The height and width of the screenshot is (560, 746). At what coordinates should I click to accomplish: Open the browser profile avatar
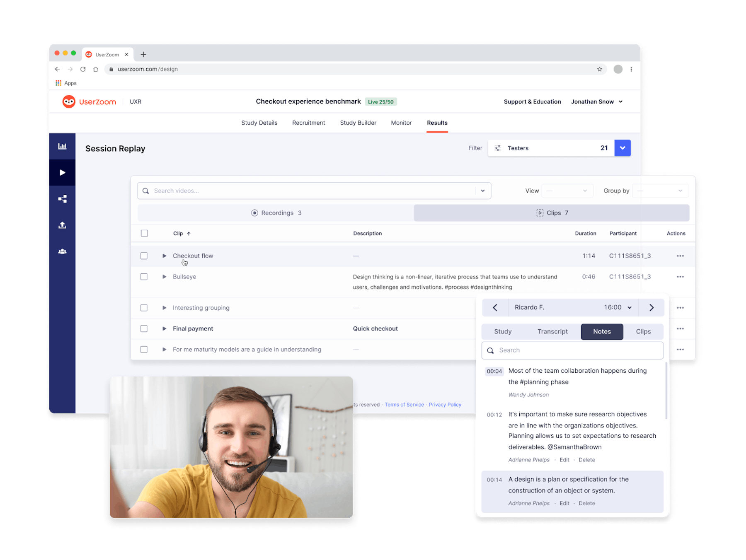tap(618, 69)
